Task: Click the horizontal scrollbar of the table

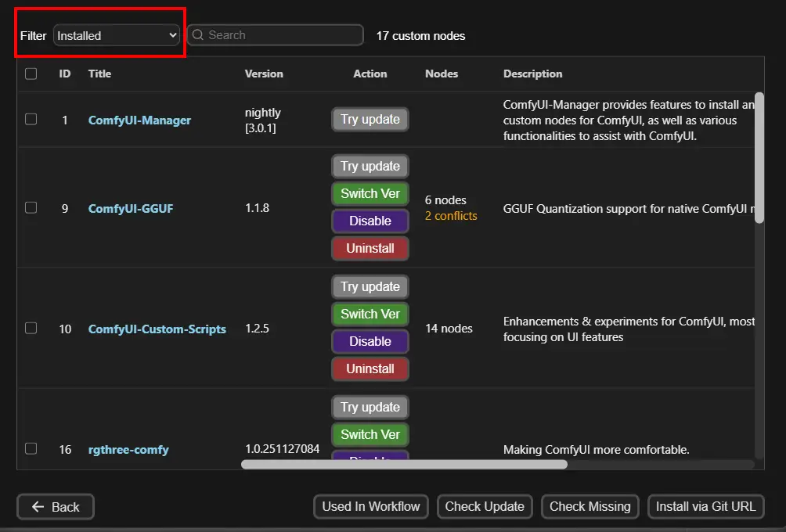Action: pyautogui.click(x=403, y=464)
